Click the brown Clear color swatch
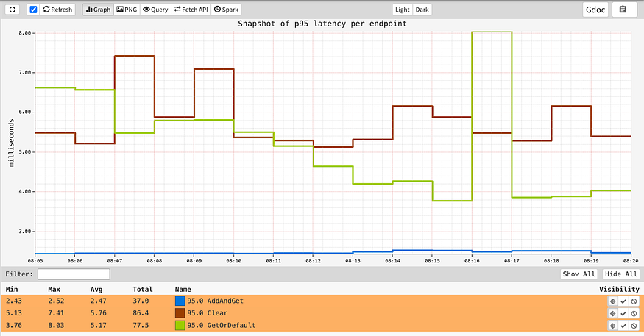This screenshot has width=644, height=336. [180, 313]
